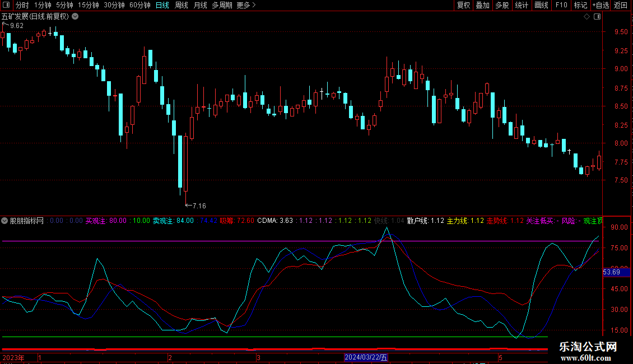This screenshot has height=364, width=633.
Task: Open the 统计 statistics tool
Action: pos(521,5)
